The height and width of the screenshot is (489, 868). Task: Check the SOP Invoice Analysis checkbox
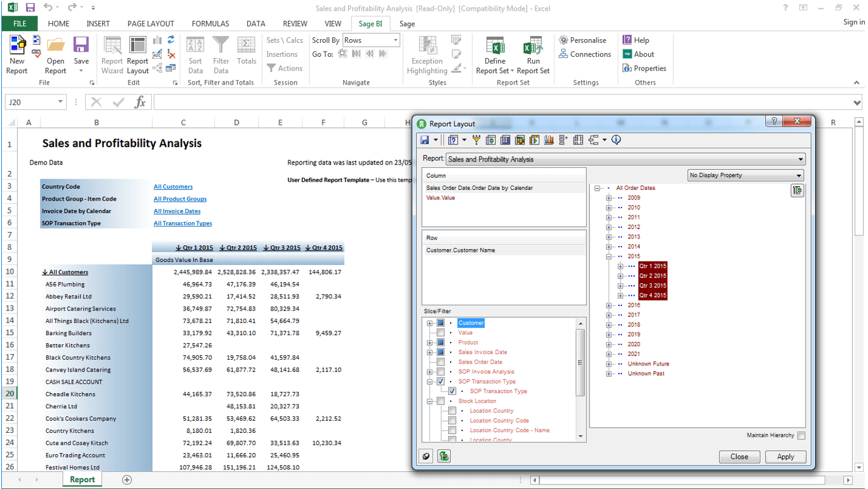[441, 372]
